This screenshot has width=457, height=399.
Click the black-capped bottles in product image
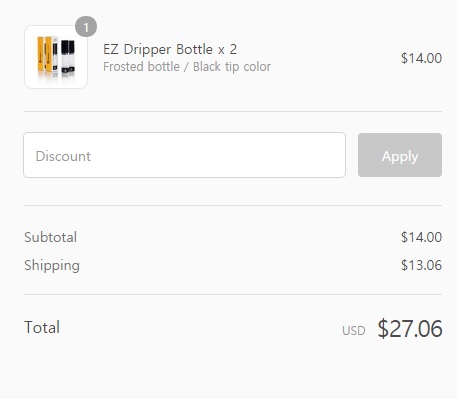[x=68, y=56]
